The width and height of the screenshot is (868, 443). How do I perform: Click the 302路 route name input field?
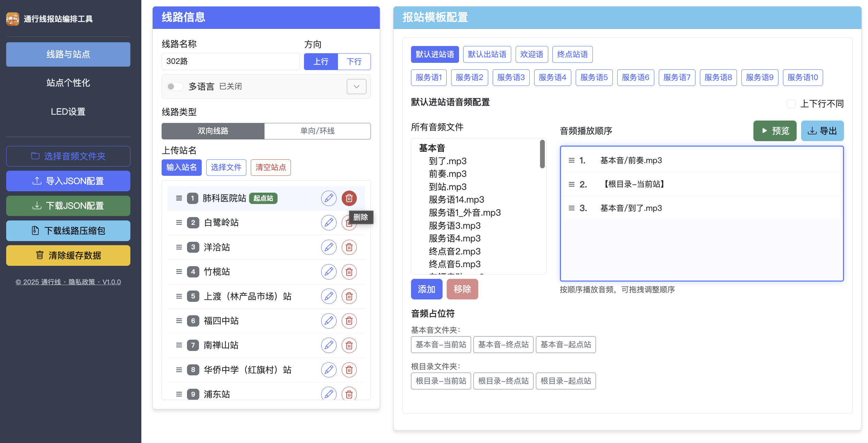pyautogui.click(x=231, y=61)
